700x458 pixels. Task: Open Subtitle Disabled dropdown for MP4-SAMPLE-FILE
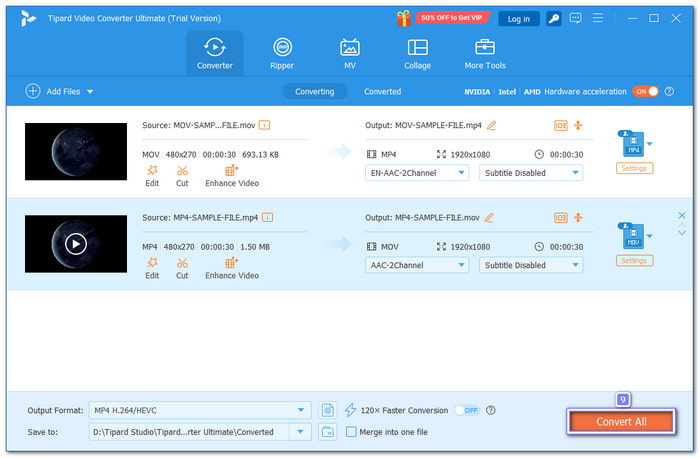pyautogui.click(x=530, y=265)
